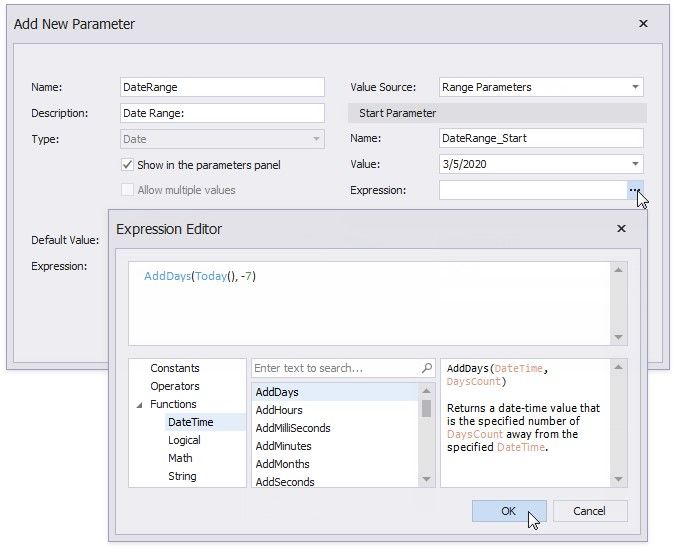Choose AddMonths from the function list

point(282,464)
